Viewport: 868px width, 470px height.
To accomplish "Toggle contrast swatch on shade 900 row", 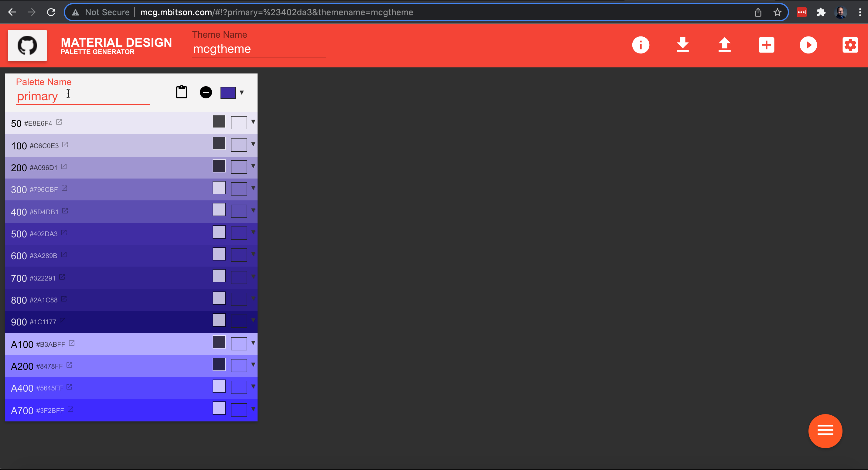I will (219, 320).
